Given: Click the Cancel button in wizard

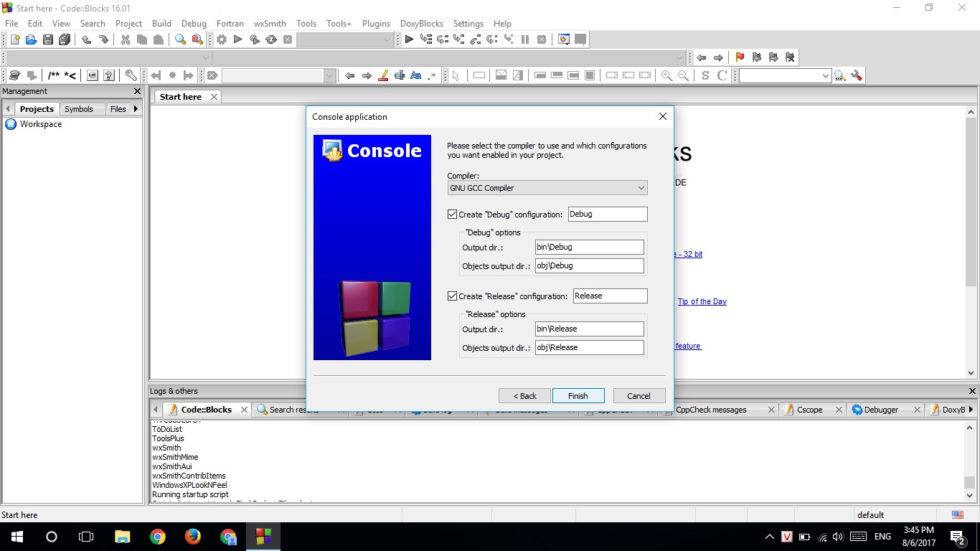Looking at the screenshot, I should click(x=639, y=396).
